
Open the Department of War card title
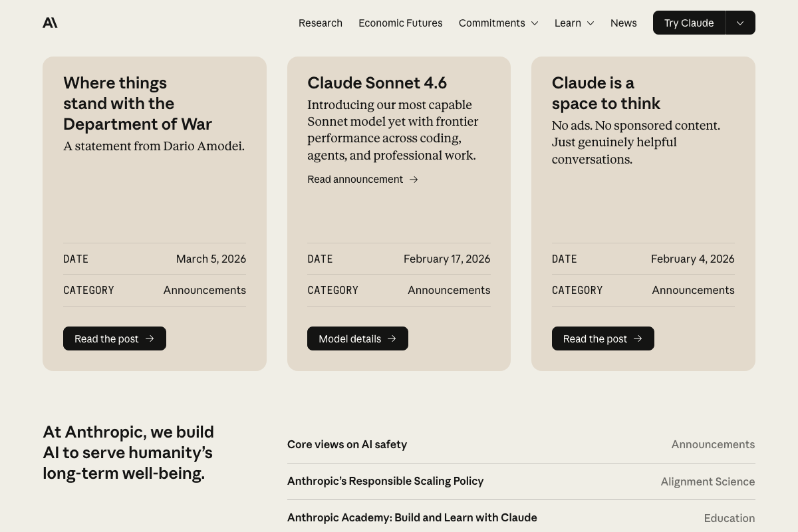[138, 103]
